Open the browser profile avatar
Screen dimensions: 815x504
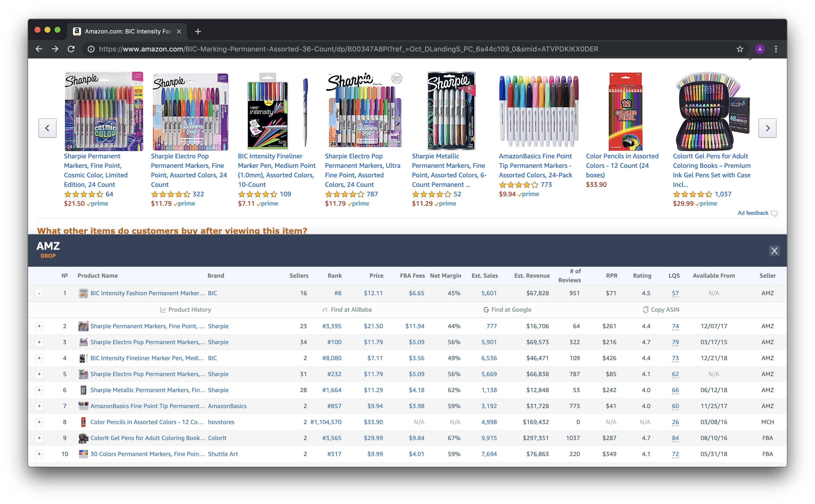759,49
